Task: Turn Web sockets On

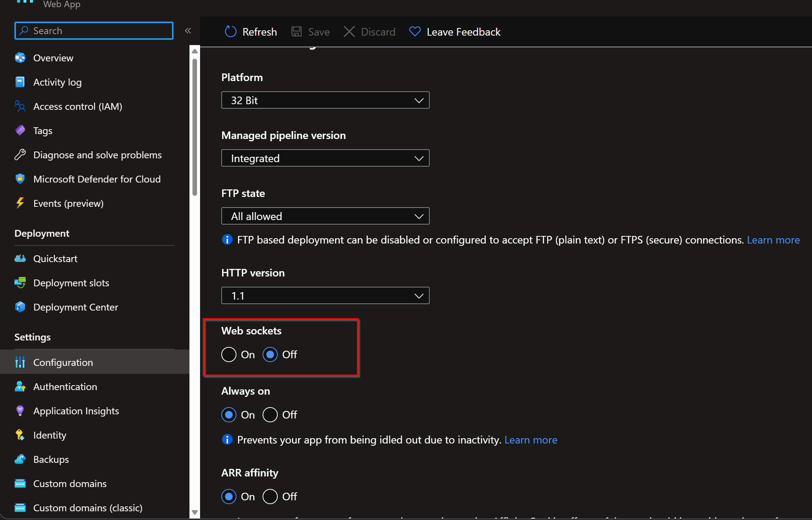Action: (x=229, y=354)
